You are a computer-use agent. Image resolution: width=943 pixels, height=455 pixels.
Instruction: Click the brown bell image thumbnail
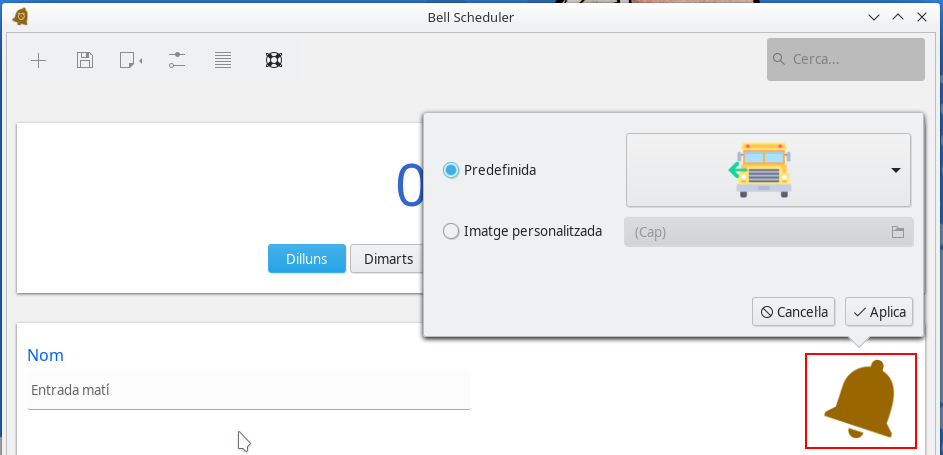pos(860,400)
